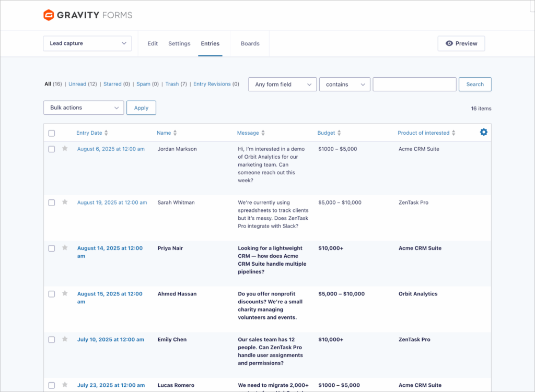Apply the selected bulk action
Screen dimensions: 535x392
[141, 108]
